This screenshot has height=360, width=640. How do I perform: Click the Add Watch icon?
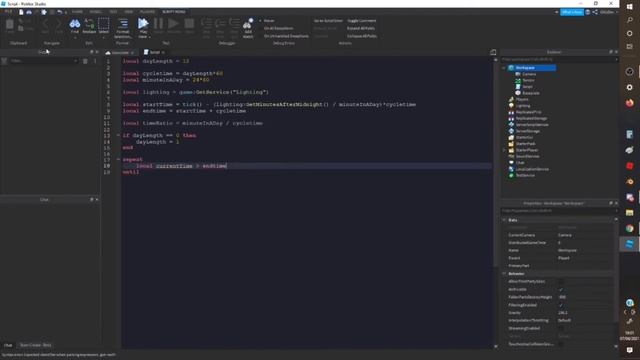pos(248,24)
